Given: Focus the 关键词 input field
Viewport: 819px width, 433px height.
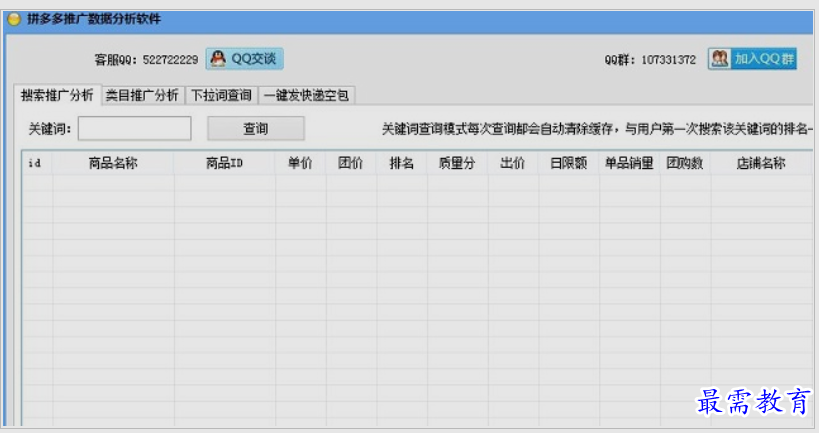Looking at the screenshot, I should click(x=134, y=128).
